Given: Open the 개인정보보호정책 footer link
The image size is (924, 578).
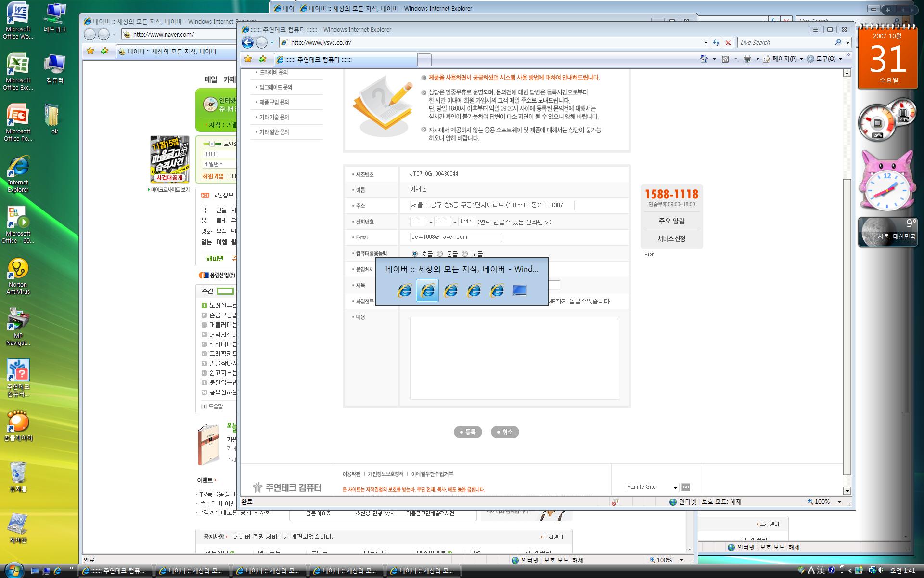Looking at the screenshot, I should pos(386,474).
